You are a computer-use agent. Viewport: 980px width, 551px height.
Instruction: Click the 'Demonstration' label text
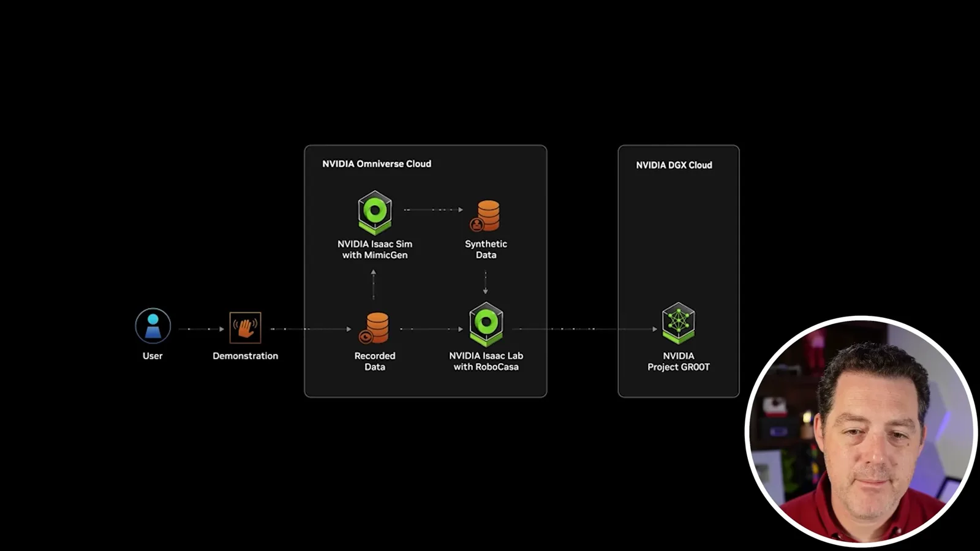point(245,356)
